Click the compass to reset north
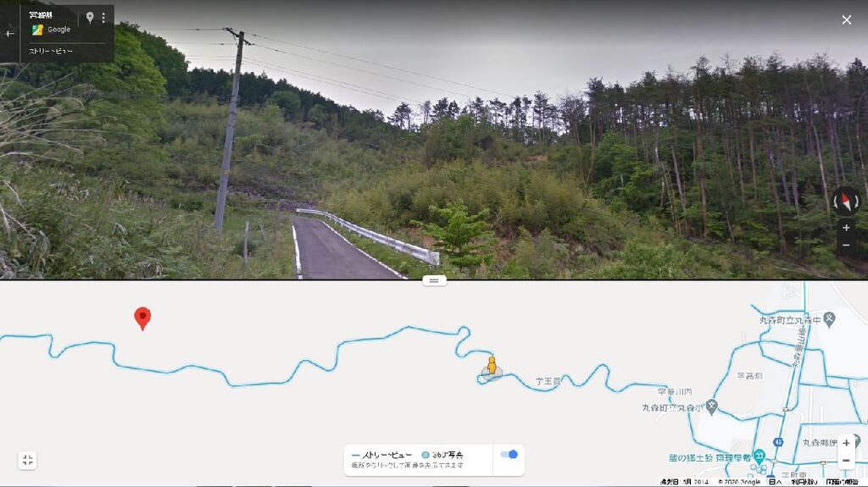Image resolution: width=868 pixels, height=487 pixels. pos(846,201)
